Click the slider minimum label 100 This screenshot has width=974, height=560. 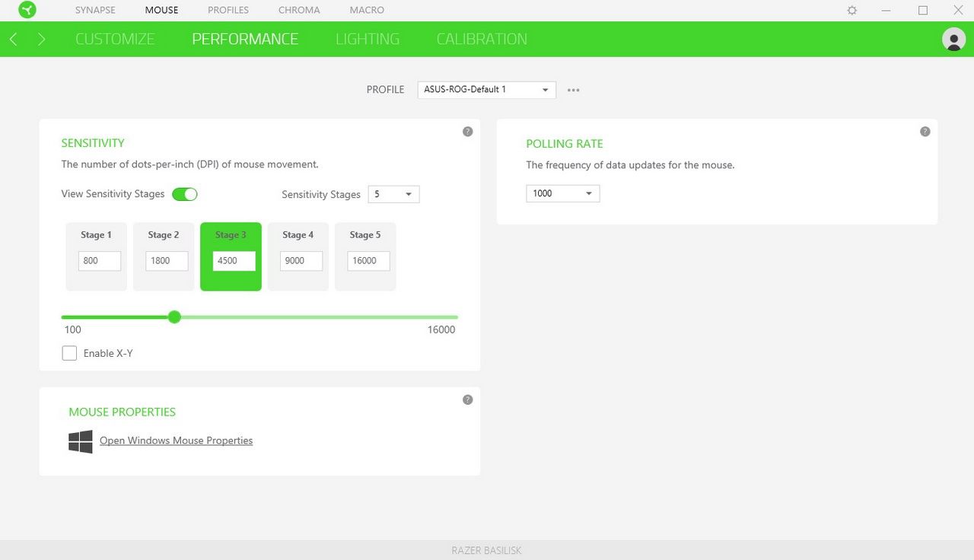tap(73, 329)
